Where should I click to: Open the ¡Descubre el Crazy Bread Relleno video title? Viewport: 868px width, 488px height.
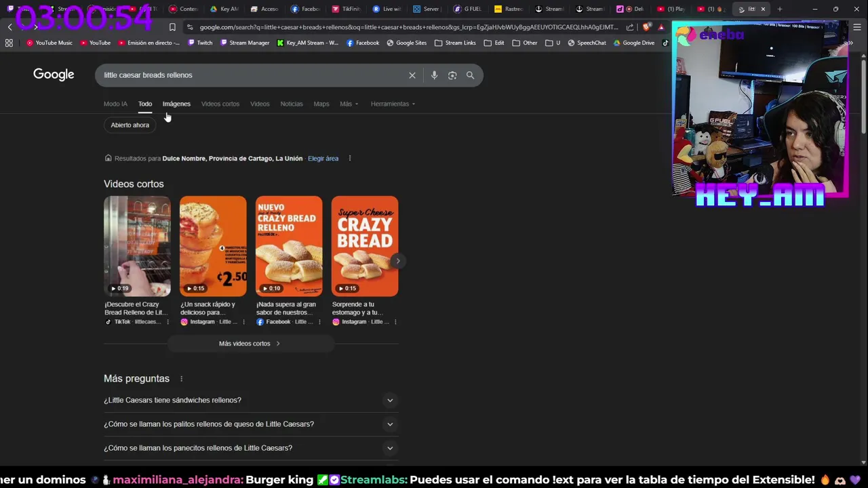136,308
